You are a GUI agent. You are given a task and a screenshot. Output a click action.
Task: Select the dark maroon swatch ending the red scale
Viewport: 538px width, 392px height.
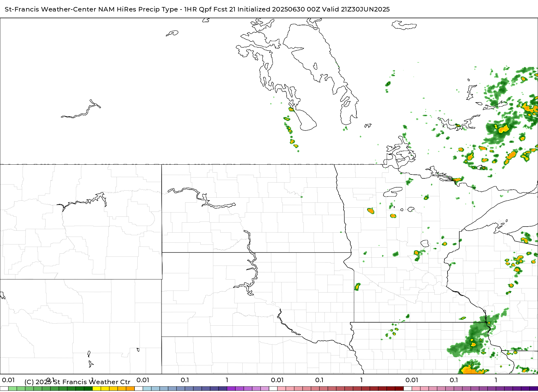coord(399,389)
